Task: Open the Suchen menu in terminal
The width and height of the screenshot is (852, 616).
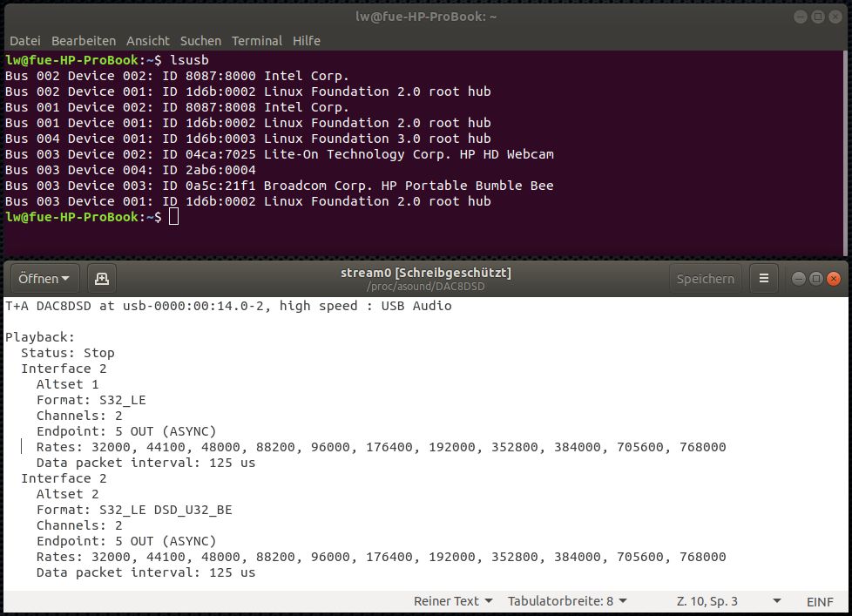Action: click(x=200, y=41)
